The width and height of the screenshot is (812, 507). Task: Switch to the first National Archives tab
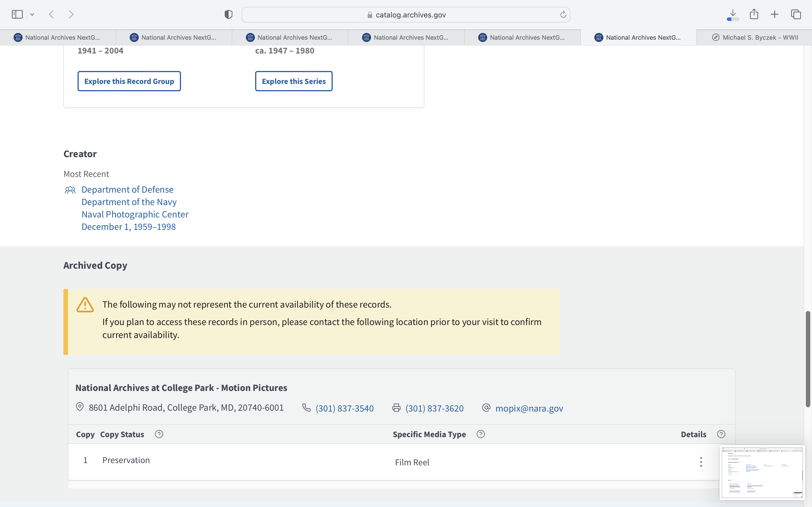[58, 37]
